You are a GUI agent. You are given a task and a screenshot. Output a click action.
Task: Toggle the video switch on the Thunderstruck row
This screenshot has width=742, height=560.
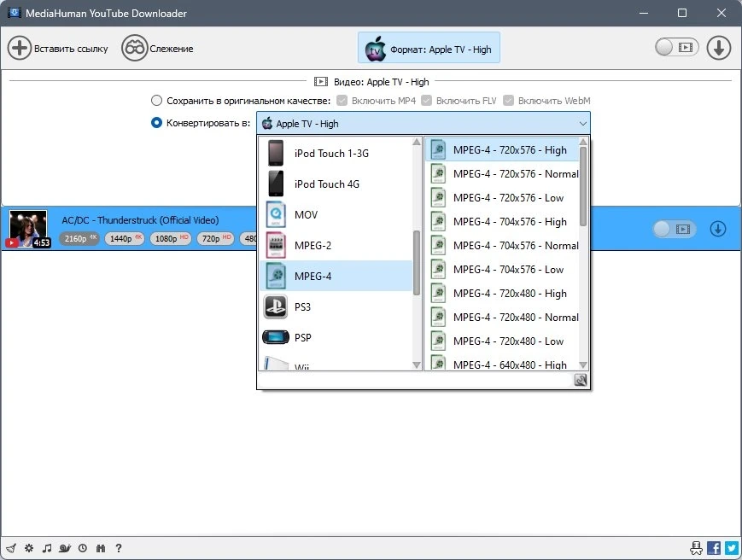pyautogui.click(x=675, y=229)
